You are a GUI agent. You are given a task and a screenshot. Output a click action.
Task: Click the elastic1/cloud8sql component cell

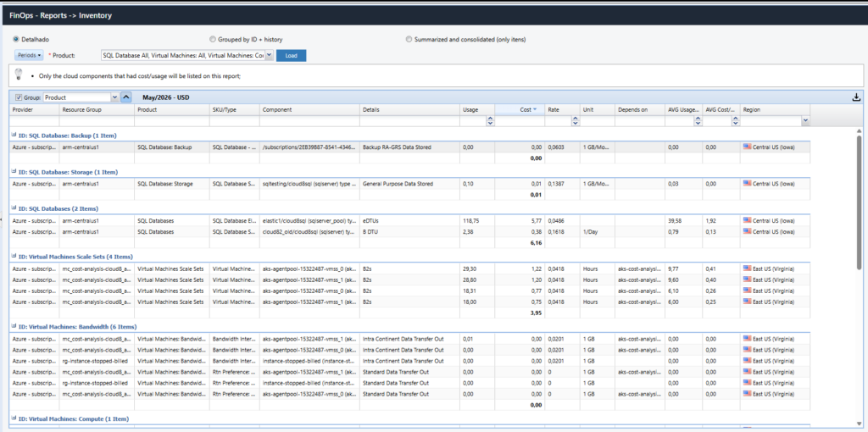pyautogui.click(x=309, y=220)
